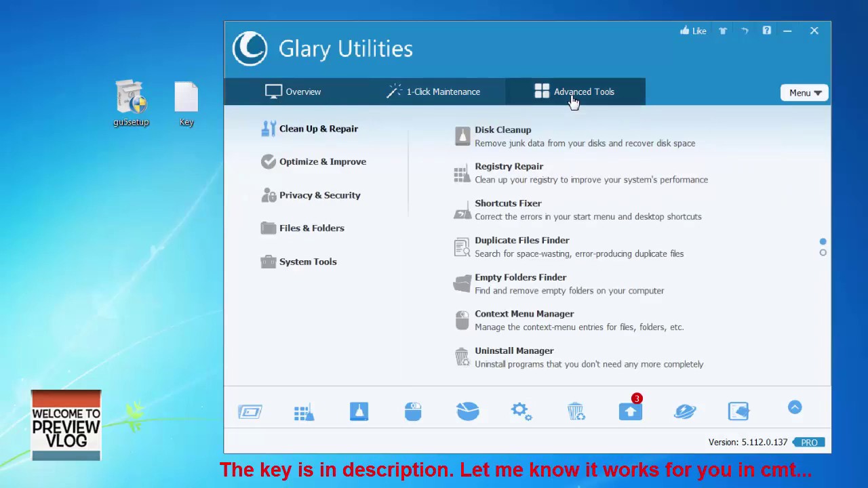This screenshot has width=868, height=488.
Task: Select the Advanced Tools tab
Action: click(x=574, y=91)
